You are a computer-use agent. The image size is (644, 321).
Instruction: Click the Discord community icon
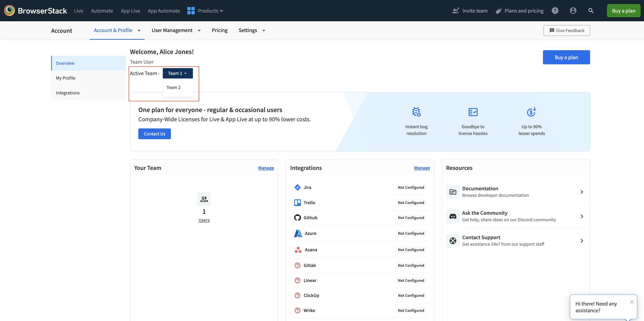point(453,216)
